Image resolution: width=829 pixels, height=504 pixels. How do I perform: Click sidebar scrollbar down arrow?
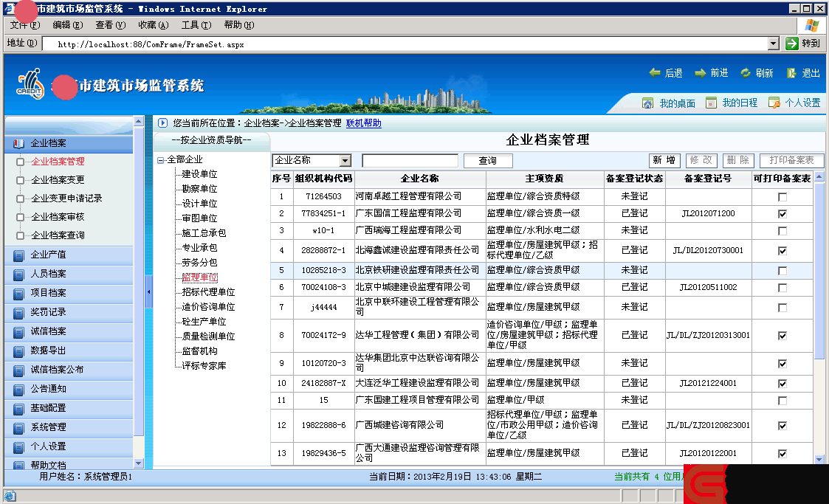tap(139, 463)
